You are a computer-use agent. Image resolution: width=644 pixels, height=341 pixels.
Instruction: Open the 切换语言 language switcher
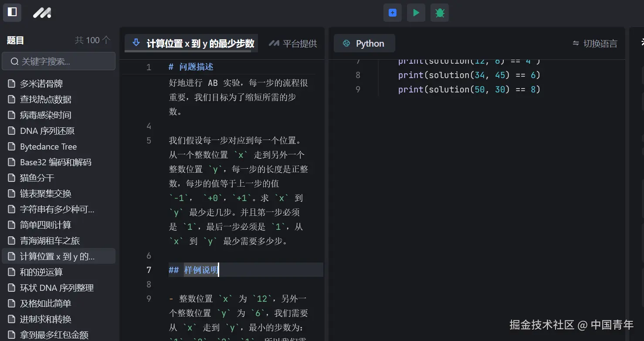click(595, 43)
